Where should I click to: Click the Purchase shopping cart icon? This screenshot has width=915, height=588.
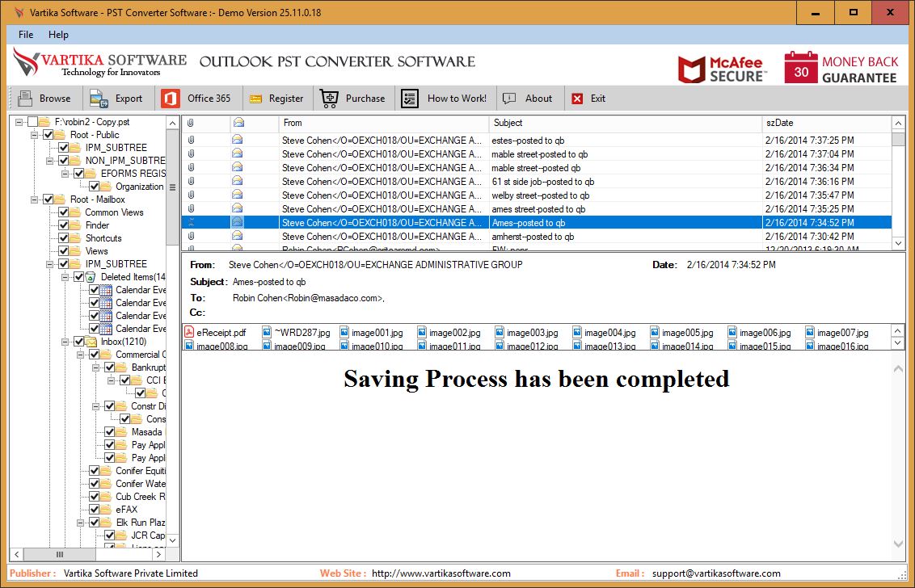click(330, 99)
